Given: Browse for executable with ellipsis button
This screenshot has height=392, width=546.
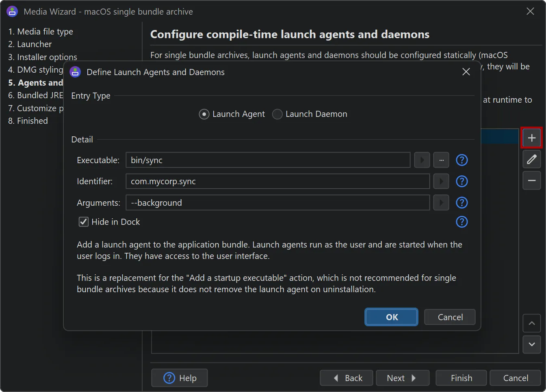Looking at the screenshot, I should (x=441, y=160).
